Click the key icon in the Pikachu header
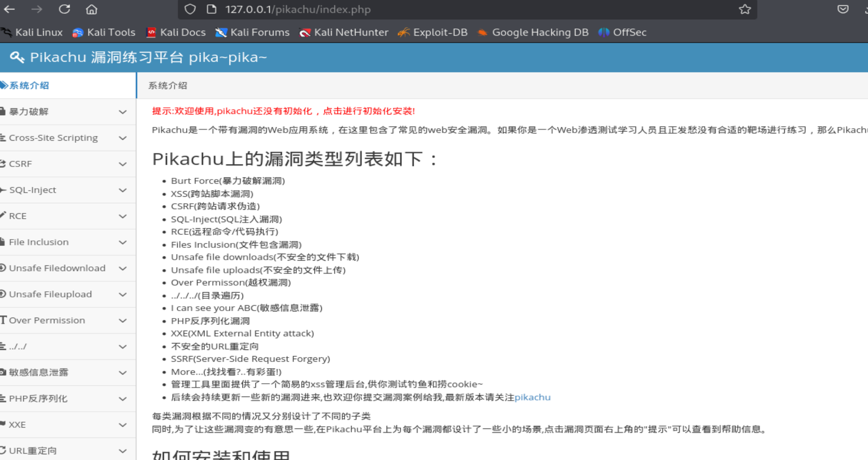This screenshot has width=868, height=460. pyautogui.click(x=17, y=57)
